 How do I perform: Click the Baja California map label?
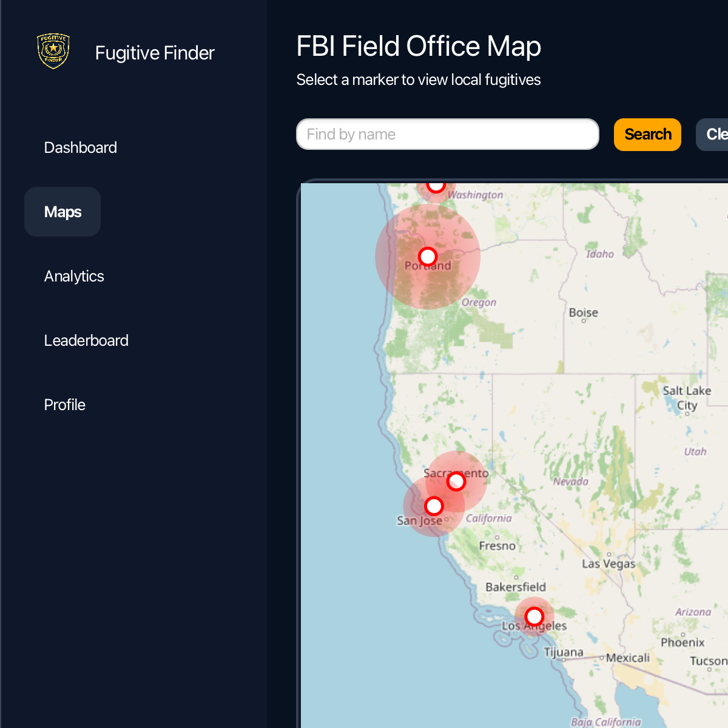point(606,722)
